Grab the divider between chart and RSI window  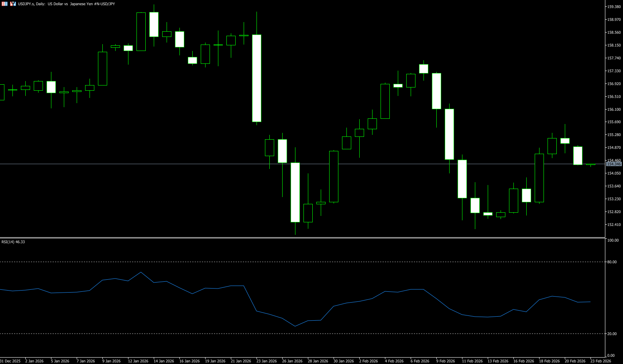tap(301, 238)
